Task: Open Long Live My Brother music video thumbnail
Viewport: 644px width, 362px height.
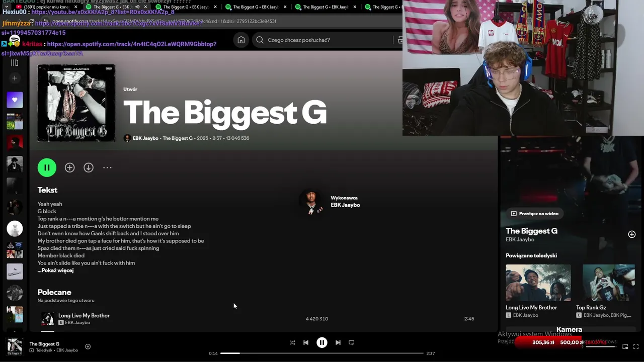Action: [x=538, y=283]
